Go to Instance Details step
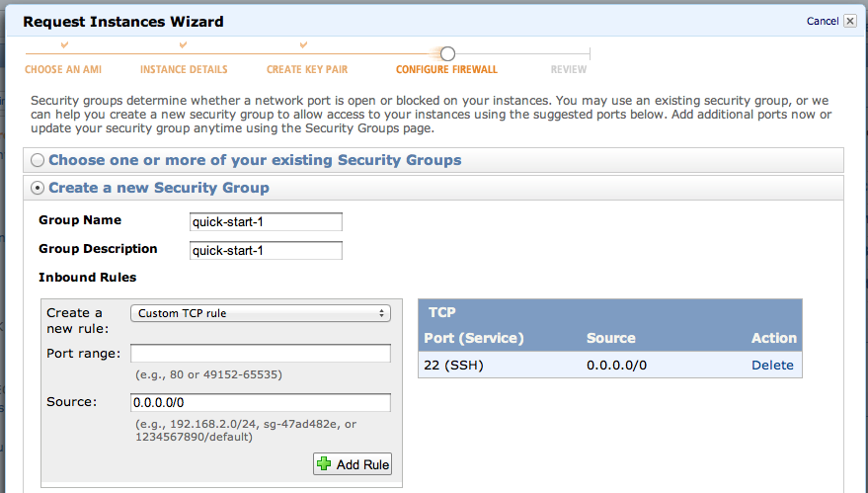Image resolution: width=868 pixels, height=493 pixels. [x=184, y=70]
